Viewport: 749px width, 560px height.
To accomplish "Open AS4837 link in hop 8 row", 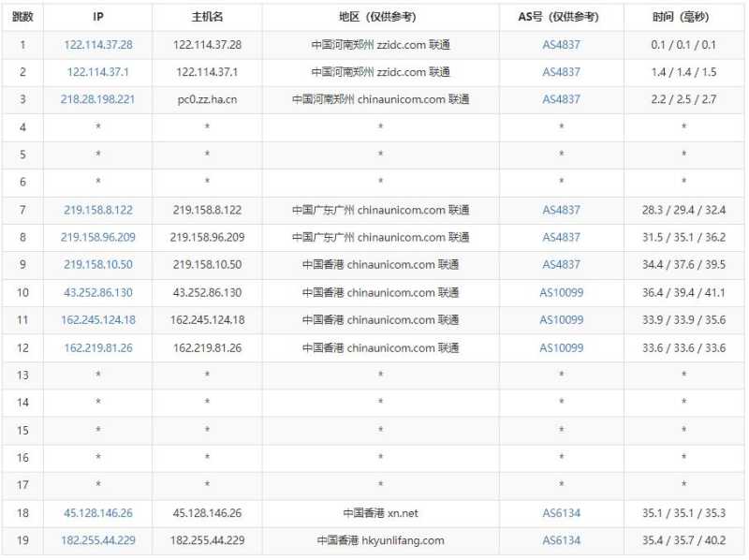I will tap(561, 237).
